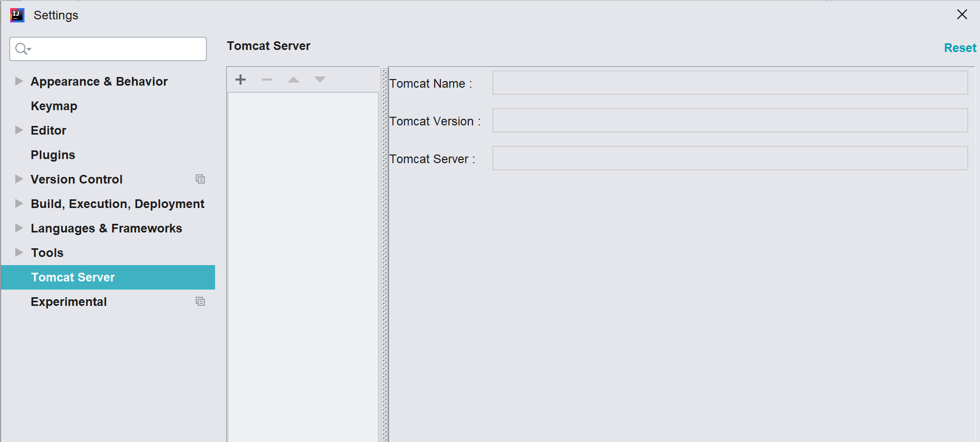Select Tomcat Server in the settings tree

coord(108,277)
